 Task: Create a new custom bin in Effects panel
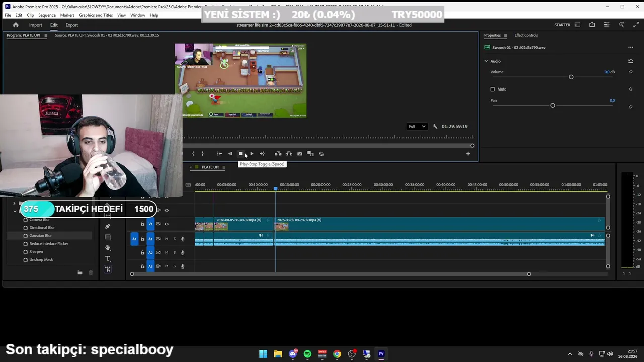tap(80, 273)
